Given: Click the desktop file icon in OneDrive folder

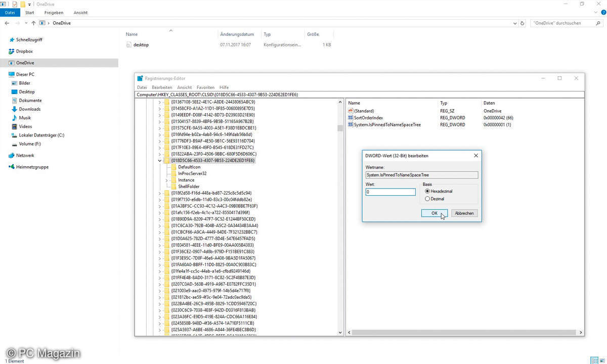Looking at the screenshot, I should click(129, 44).
